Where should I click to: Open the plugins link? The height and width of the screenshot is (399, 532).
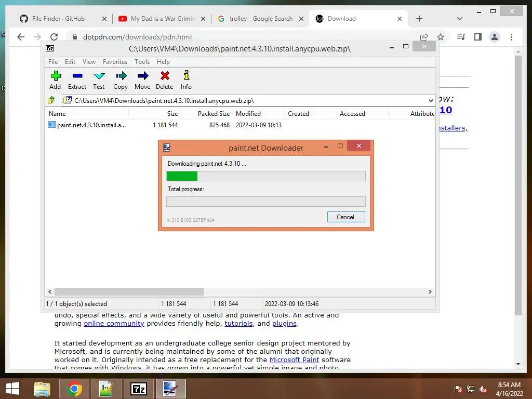pos(284,323)
